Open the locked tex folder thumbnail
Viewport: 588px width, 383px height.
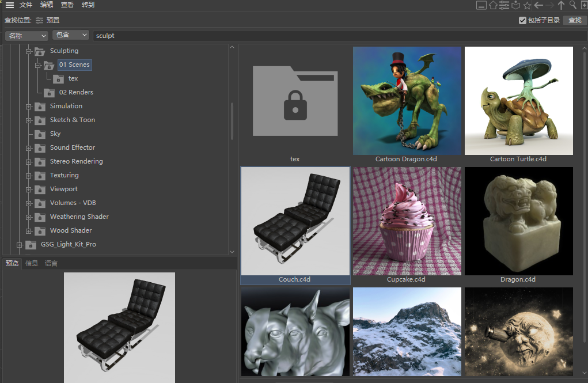(x=295, y=101)
